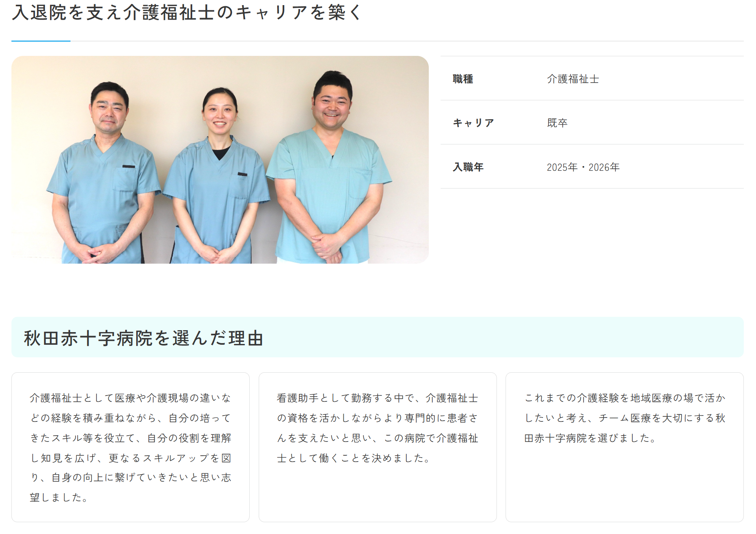Click the heading 入退院を支え介護福祉士のキャリアを築く
This screenshot has height=534, width=756.
point(187,12)
